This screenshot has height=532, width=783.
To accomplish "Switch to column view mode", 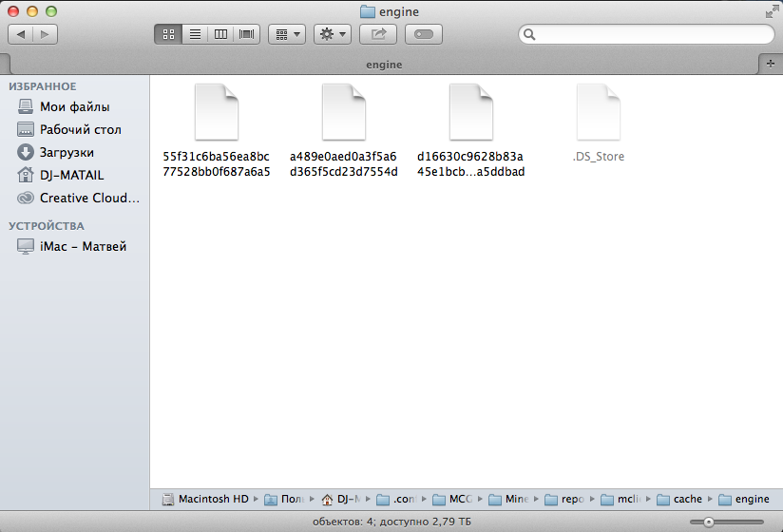I will coord(220,34).
